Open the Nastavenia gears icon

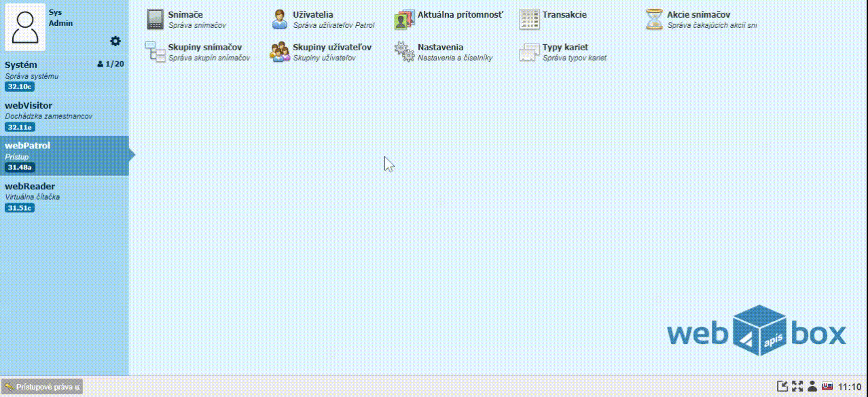(x=404, y=52)
